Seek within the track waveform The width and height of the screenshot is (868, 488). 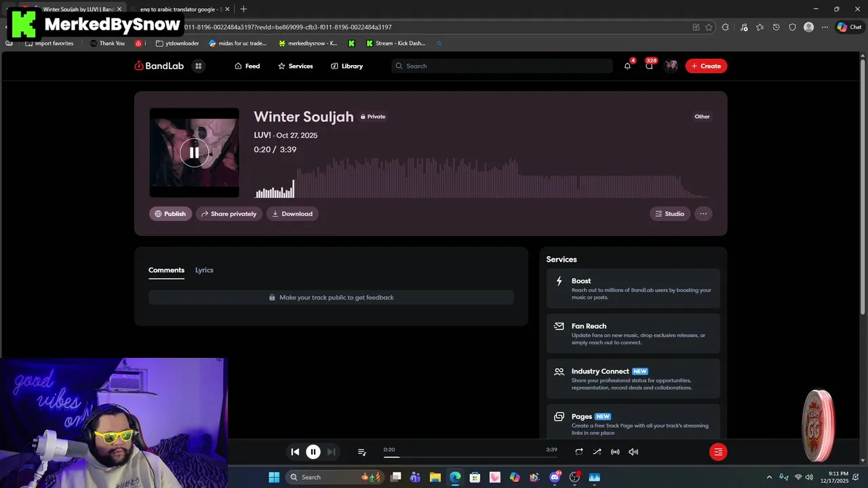point(482,178)
